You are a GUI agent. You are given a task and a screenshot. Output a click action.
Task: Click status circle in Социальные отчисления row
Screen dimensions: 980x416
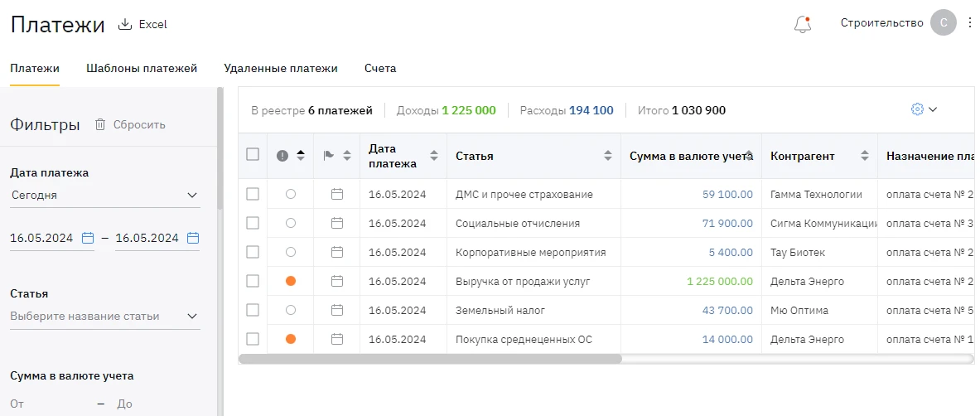[x=291, y=223]
